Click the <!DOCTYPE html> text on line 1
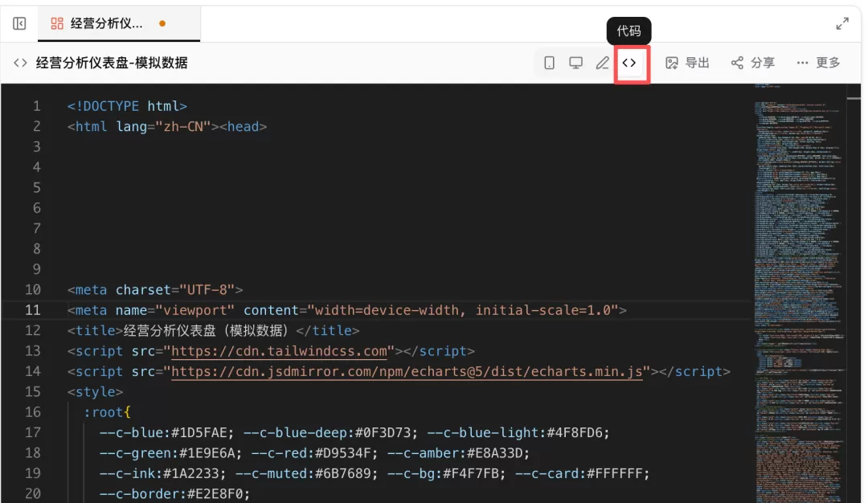The height and width of the screenshot is (503, 868). coord(127,106)
